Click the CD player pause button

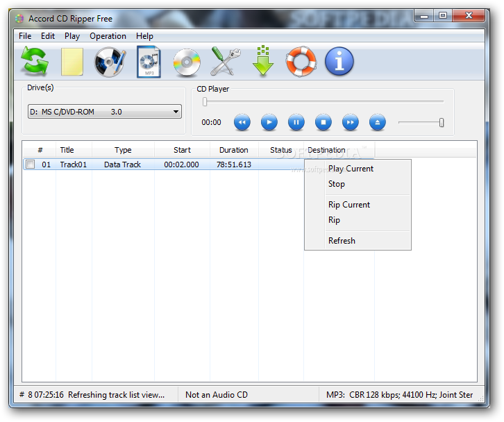296,122
